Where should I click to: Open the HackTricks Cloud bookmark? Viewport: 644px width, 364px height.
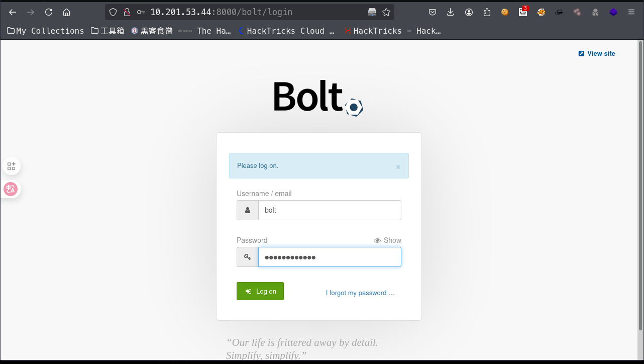(286, 31)
